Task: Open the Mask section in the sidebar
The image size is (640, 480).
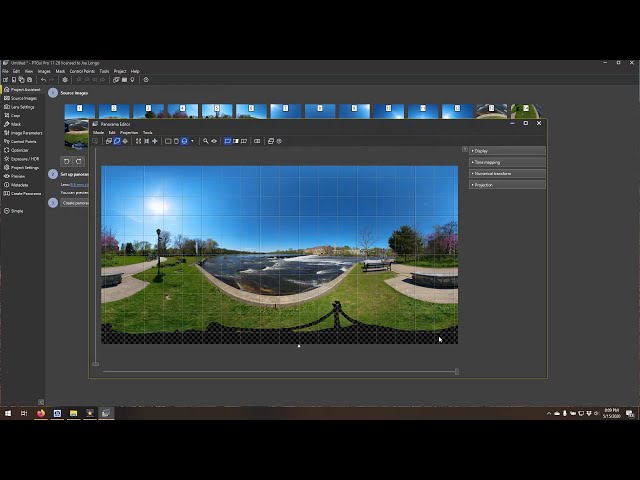Action: (x=13, y=124)
